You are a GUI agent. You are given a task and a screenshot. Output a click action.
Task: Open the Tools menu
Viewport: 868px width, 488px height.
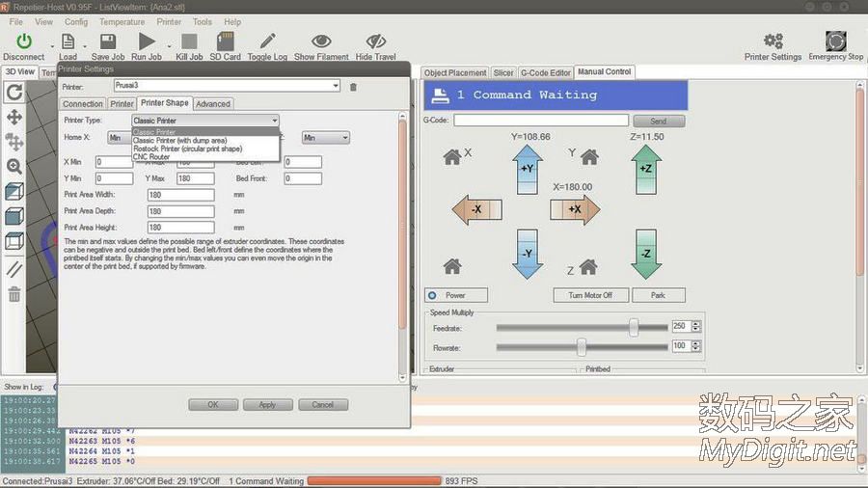(x=203, y=22)
